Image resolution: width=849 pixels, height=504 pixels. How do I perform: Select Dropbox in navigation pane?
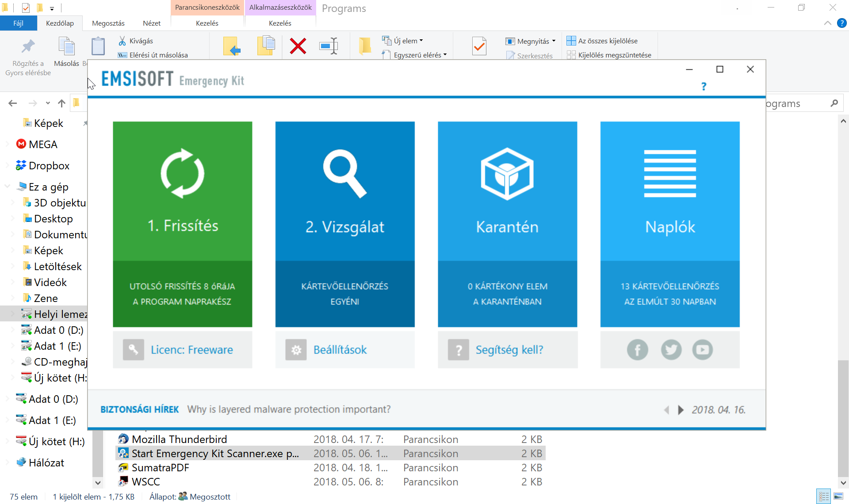pos(42,165)
